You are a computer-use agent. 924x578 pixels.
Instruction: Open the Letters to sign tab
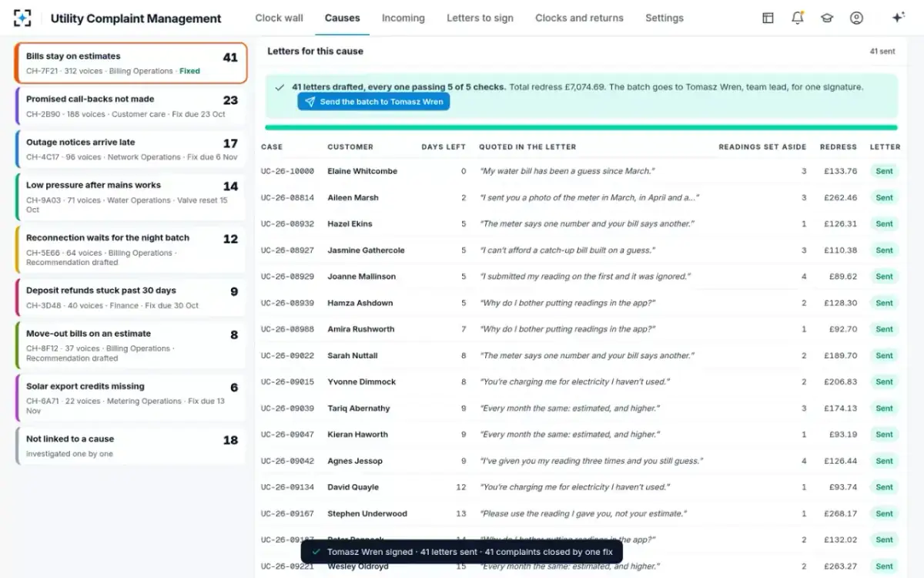[480, 18]
